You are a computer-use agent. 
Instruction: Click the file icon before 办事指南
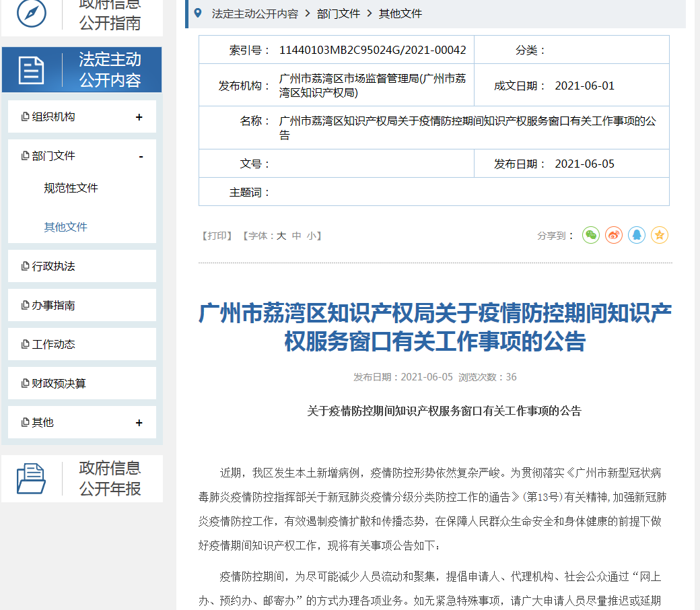(26, 305)
